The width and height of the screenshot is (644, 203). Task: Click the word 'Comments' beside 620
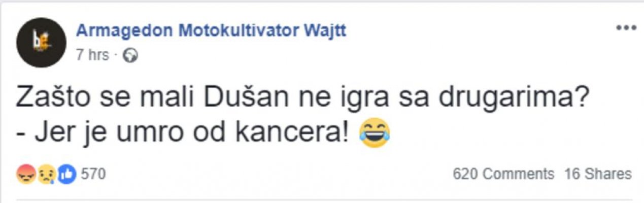(x=518, y=175)
